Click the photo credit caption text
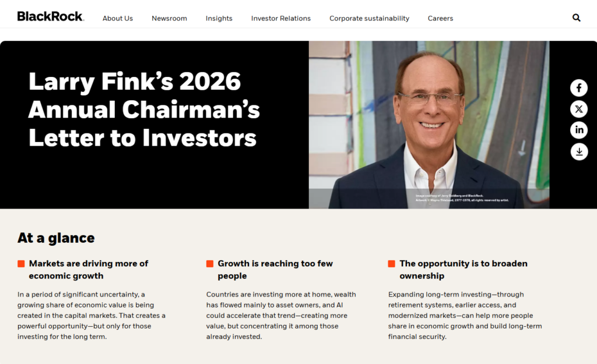This screenshot has width=597, height=364. 462,198
